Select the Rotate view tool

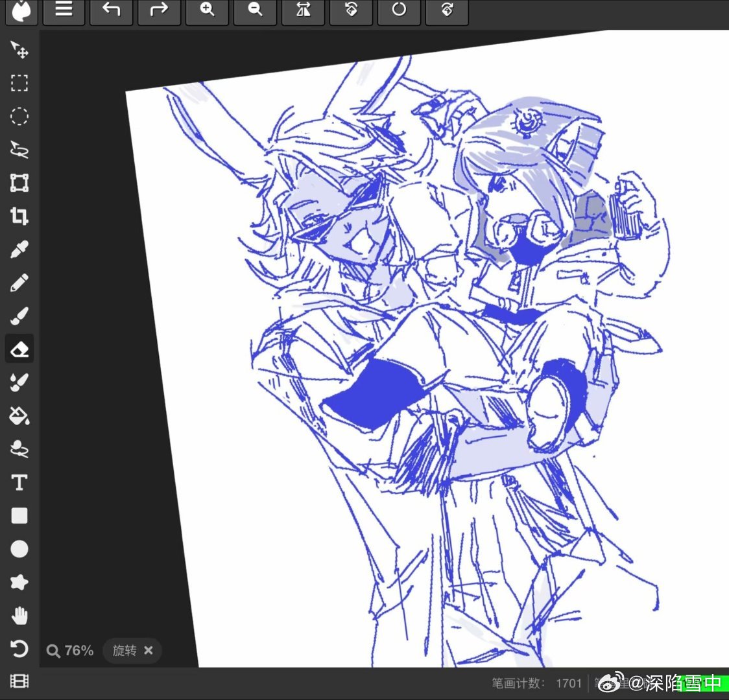19,649
